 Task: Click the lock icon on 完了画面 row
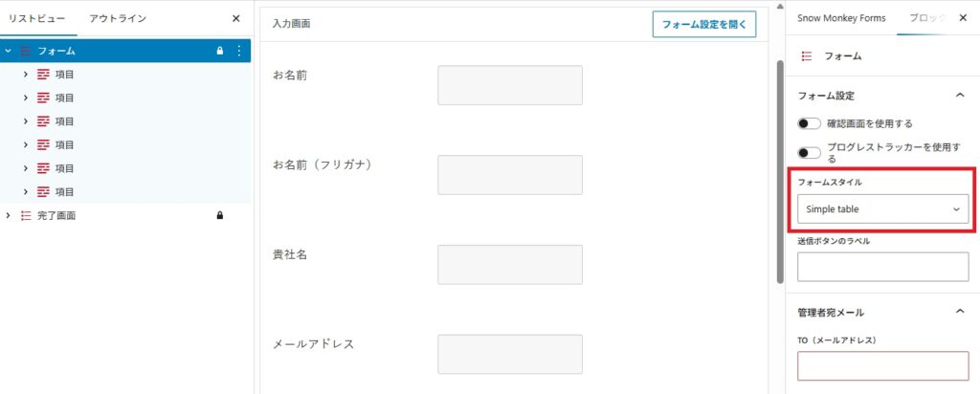[x=220, y=216]
